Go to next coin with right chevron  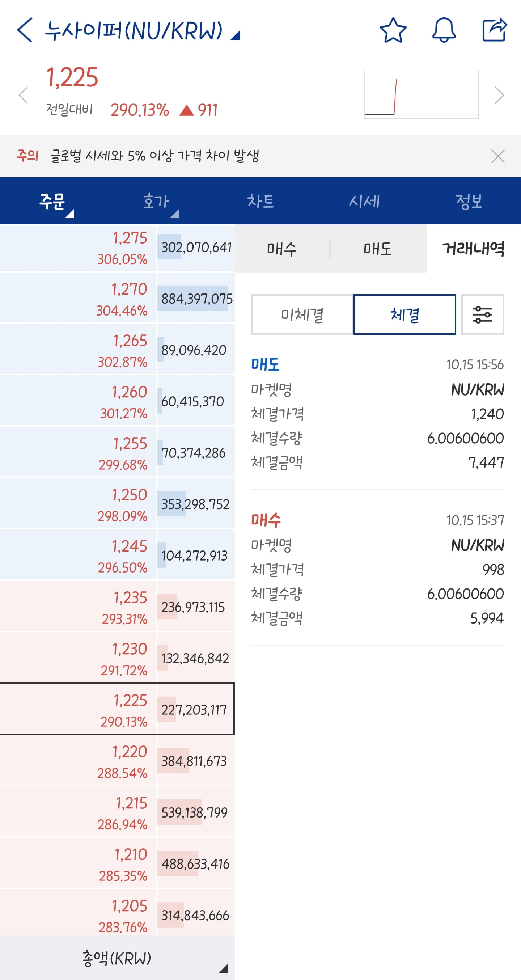[x=499, y=95]
